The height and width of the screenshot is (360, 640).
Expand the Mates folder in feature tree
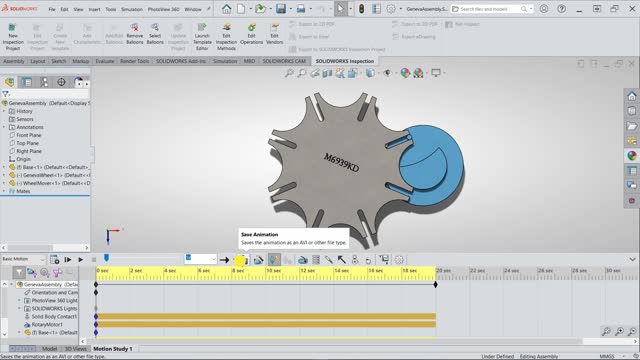(x=4, y=191)
